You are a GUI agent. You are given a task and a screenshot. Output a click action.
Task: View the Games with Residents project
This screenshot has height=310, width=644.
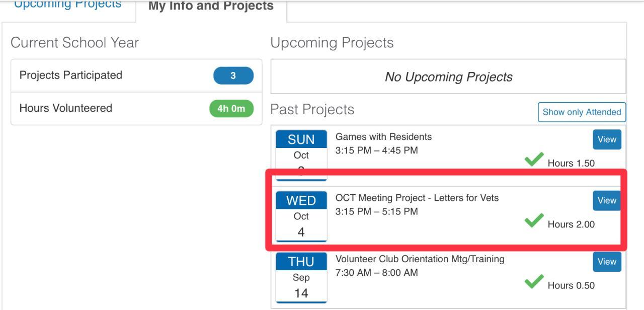click(x=607, y=139)
